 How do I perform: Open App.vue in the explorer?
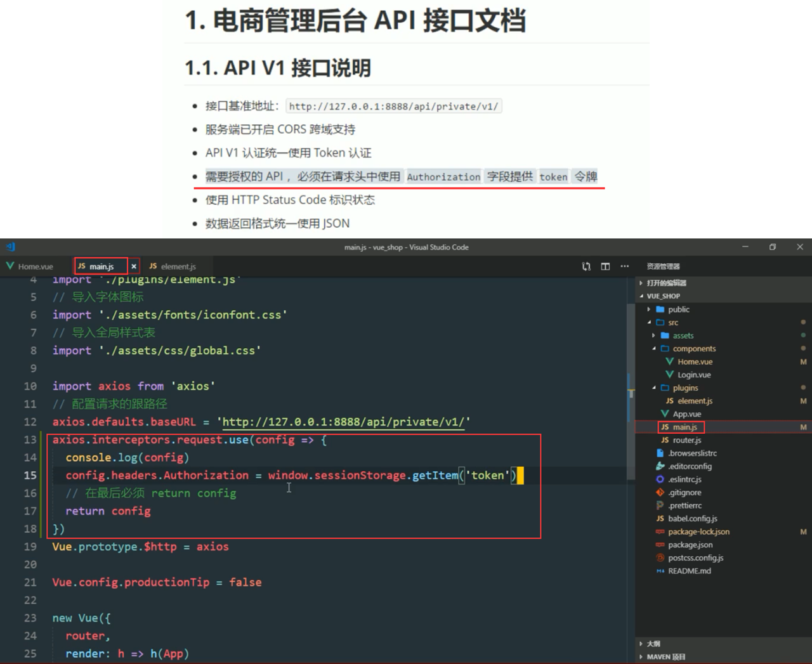point(686,414)
